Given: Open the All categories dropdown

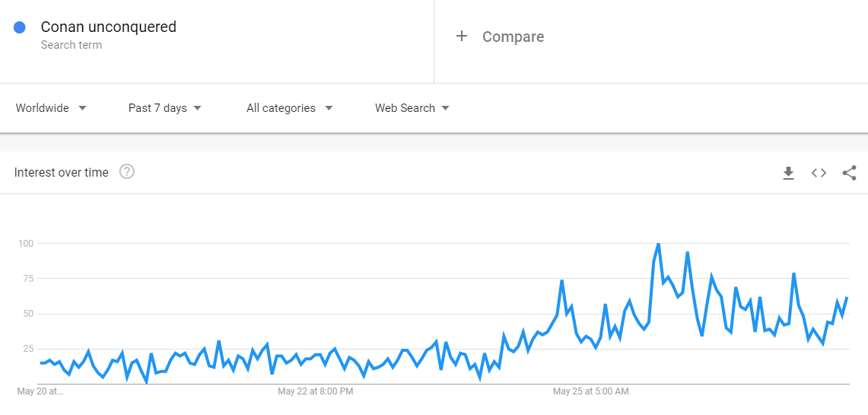Looking at the screenshot, I should (289, 108).
